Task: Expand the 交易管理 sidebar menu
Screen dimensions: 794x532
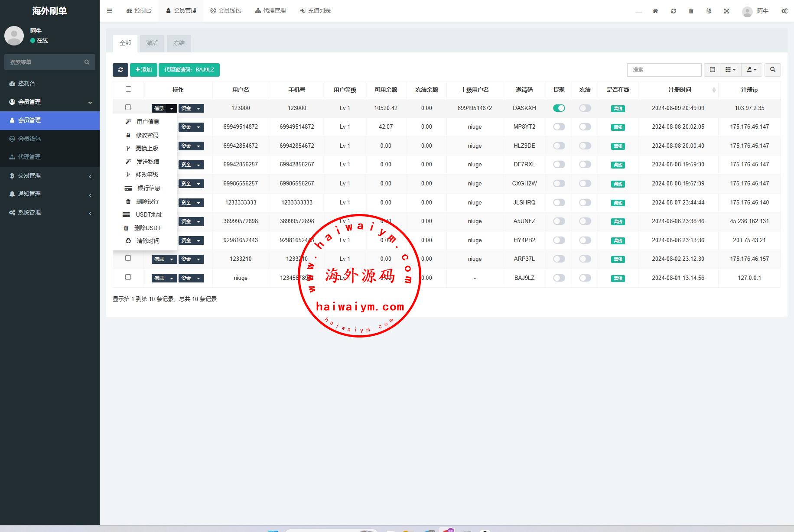Action: (x=50, y=175)
